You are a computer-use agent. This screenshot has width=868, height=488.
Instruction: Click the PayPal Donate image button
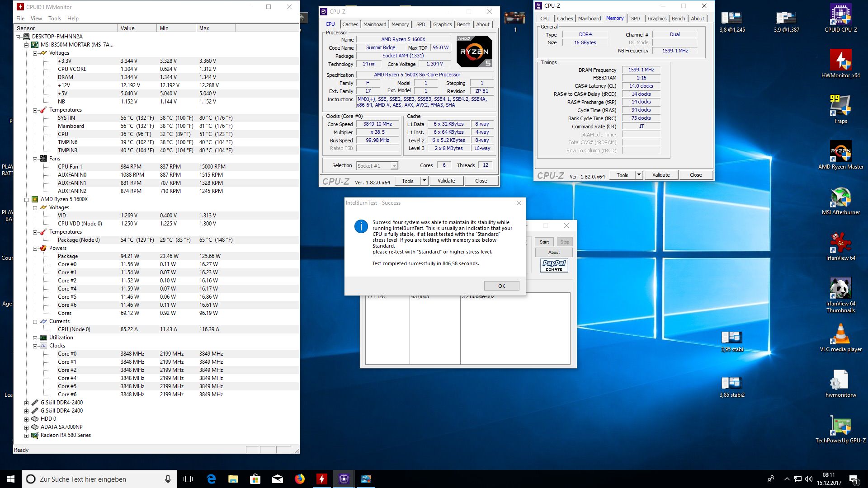(554, 265)
